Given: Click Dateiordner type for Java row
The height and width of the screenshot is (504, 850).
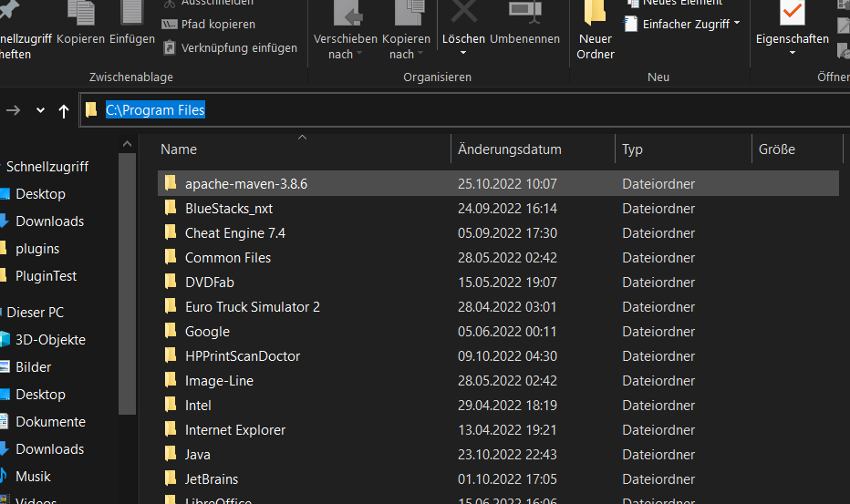Looking at the screenshot, I should coord(658,455).
